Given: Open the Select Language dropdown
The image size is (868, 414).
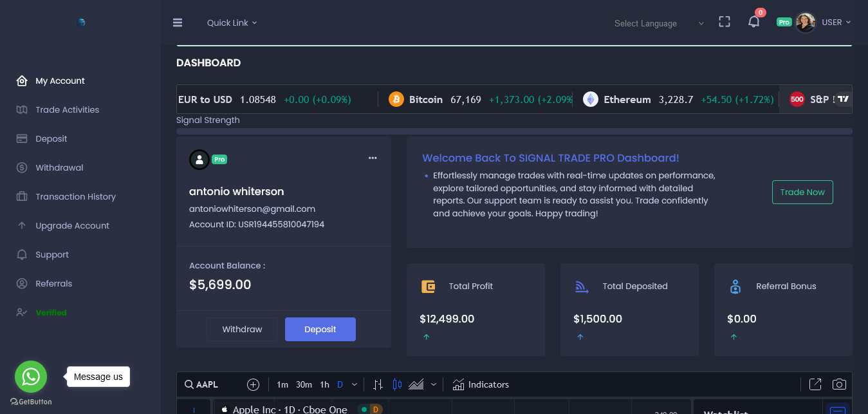Looking at the screenshot, I should 658,23.
